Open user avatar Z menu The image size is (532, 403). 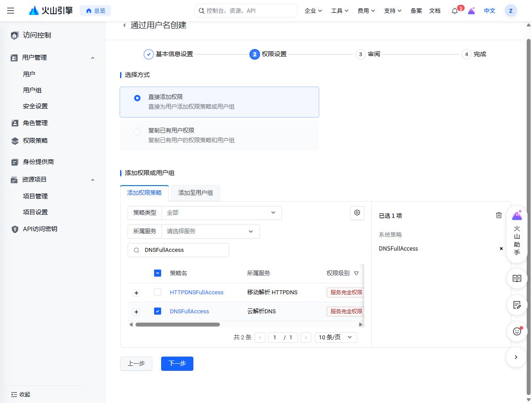[511, 11]
